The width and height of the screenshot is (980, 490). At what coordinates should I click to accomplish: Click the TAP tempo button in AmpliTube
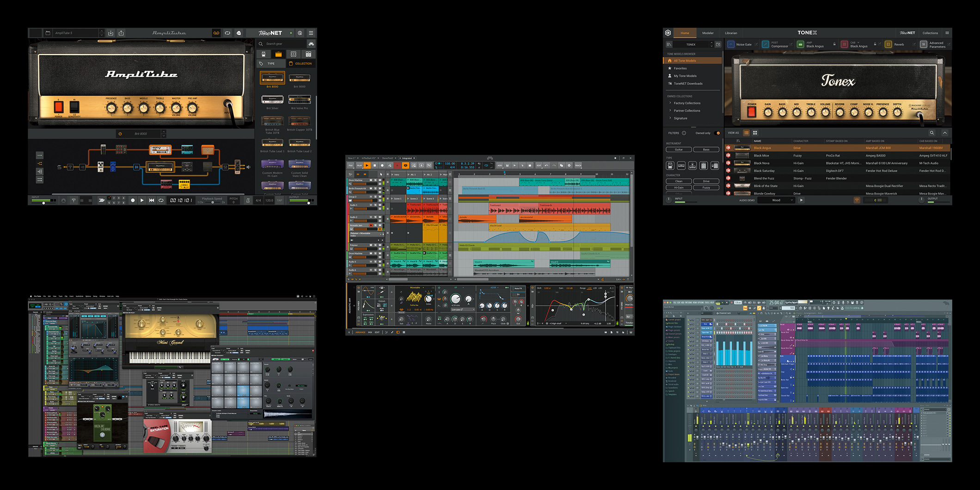279,200
